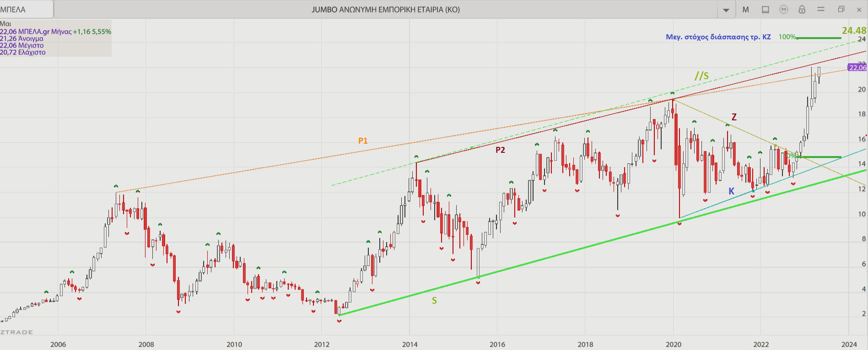Viewport: 868px width, 350px height.
Task: Click price axis label 10
Action: (x=862, y=214)
